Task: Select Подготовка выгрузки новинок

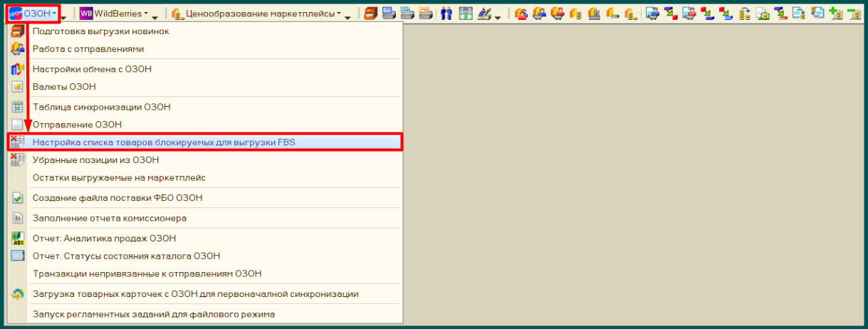Action: pyautogui.click(x=205, y=31)
